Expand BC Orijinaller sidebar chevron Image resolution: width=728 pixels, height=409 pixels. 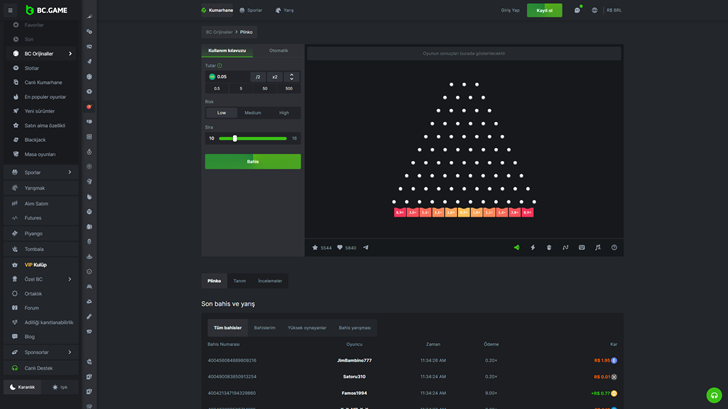coord(70,54)
